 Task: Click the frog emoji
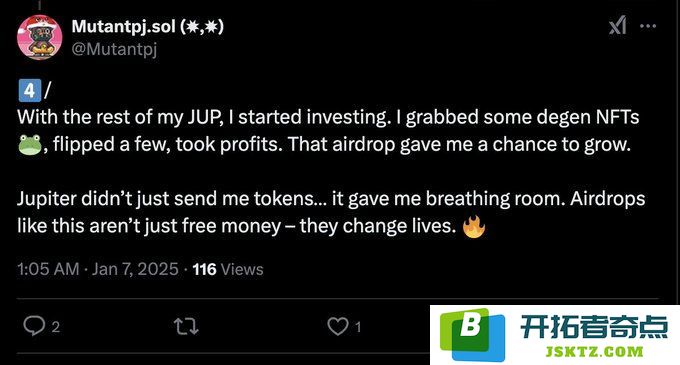[x=30, y=144]
